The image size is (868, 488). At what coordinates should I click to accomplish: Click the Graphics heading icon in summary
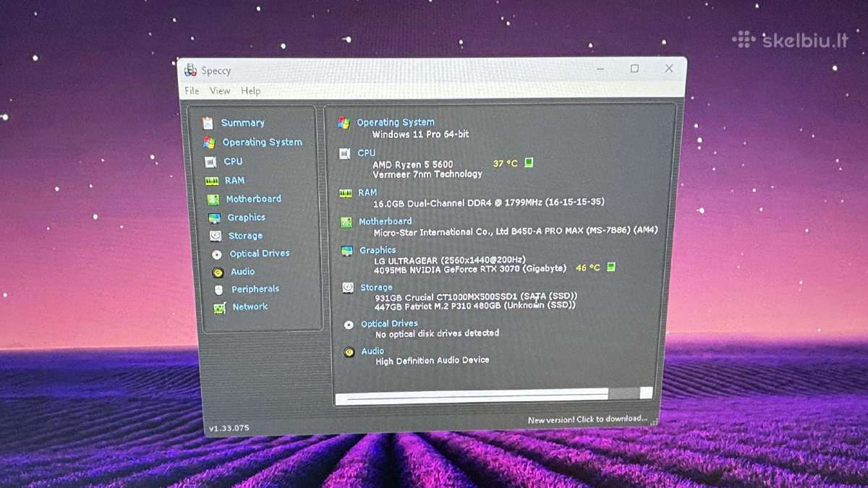coord(346,251)
